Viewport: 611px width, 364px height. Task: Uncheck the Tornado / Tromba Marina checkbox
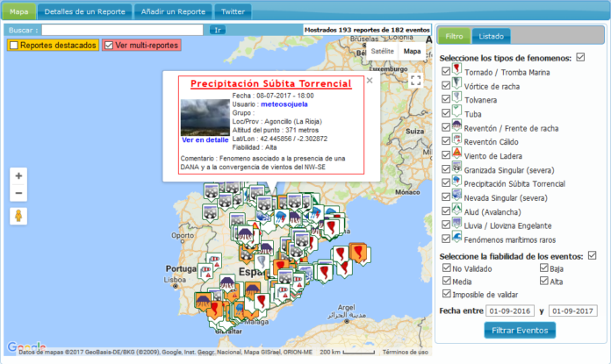tap(446, 71)
